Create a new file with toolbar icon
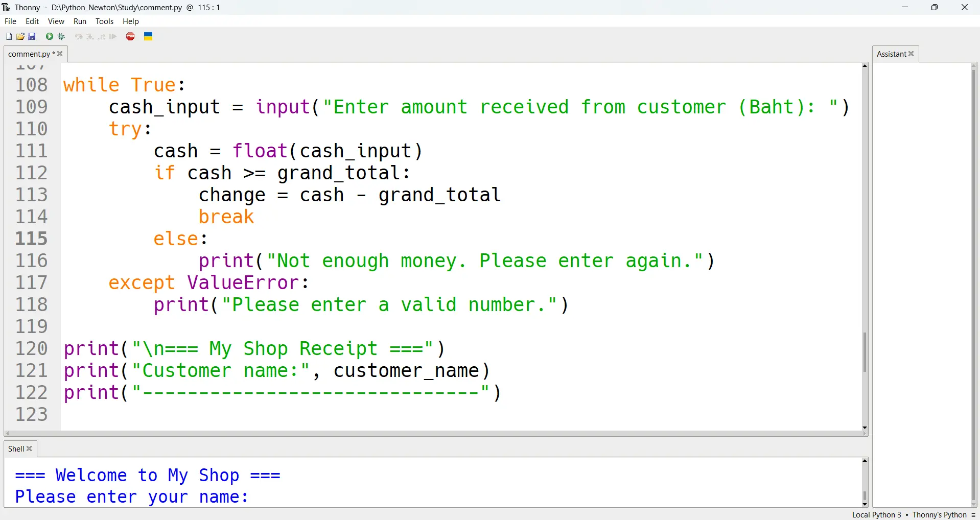Image resolution: width=980 pixels, height=520 pixels. [x=9, y=36]
